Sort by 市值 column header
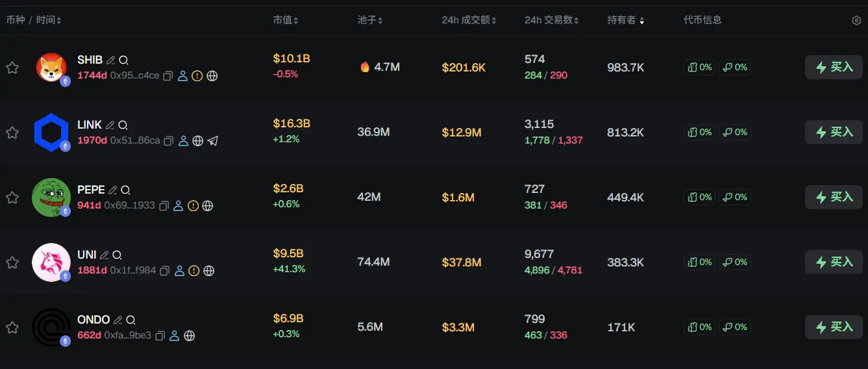 pos(286,20)
